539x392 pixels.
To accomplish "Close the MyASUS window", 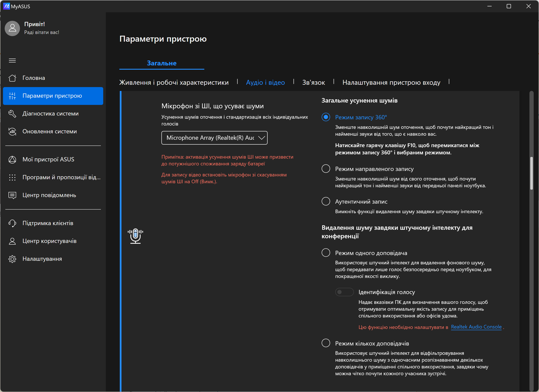I will coord(529,6).
